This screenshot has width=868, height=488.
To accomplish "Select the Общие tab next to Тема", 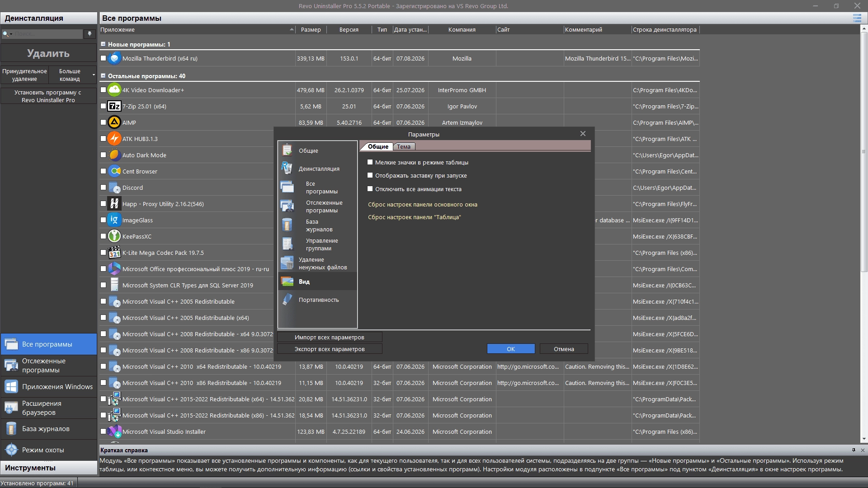I will (378, 146).
